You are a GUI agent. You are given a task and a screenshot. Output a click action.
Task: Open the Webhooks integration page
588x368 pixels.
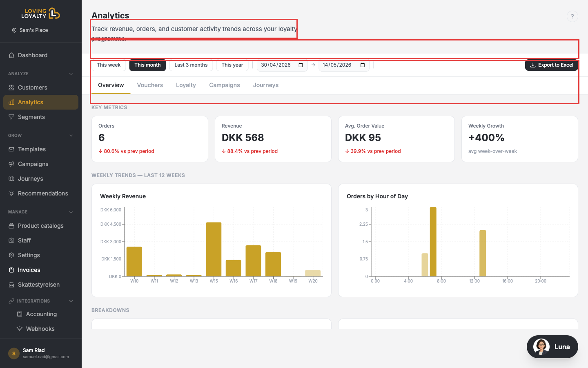(x=41, y=329)
